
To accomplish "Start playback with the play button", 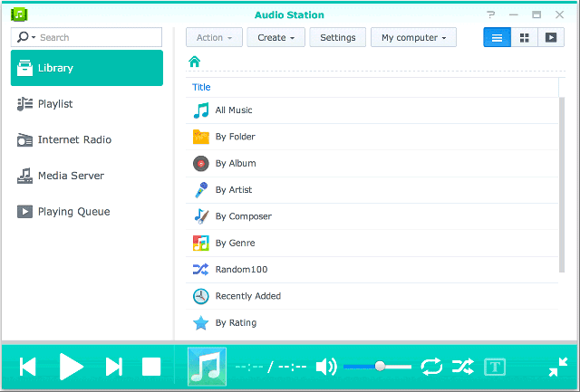I will click(72, 367).
